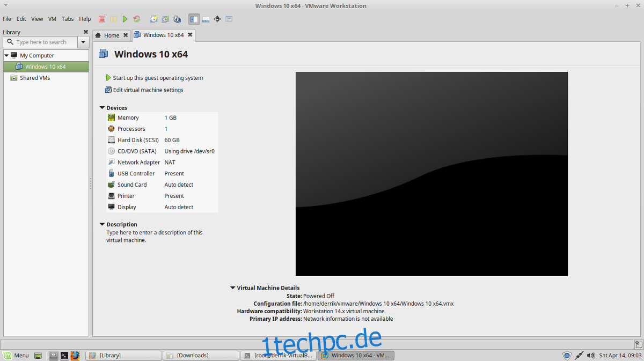Screen dimensions: 644x361
Task: Click the clock showing Sat Apr 14
Action: [x=620, y=355]
